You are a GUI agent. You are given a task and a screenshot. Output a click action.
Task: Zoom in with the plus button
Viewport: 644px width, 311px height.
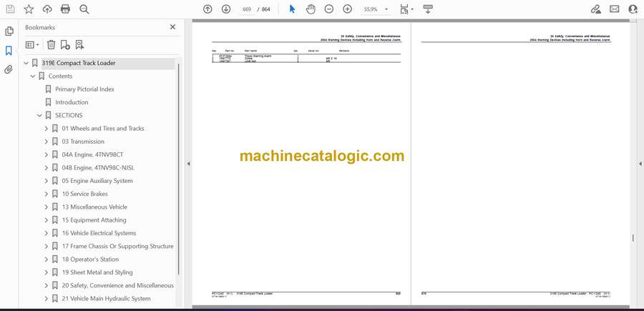click(x=348, y=9)
